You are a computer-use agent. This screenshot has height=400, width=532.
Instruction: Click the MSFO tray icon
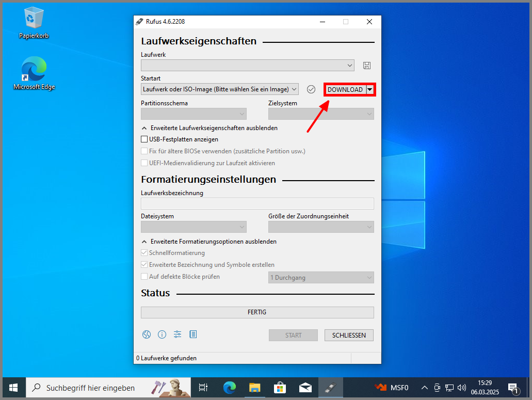coord(392,388)
